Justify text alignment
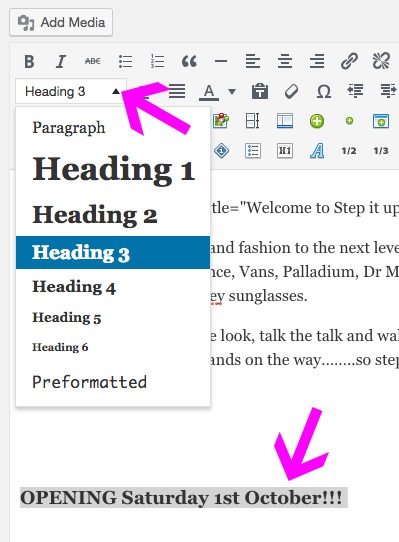Image resolution: width=399 pixels, height=542 pixels. tap(177, 92)
